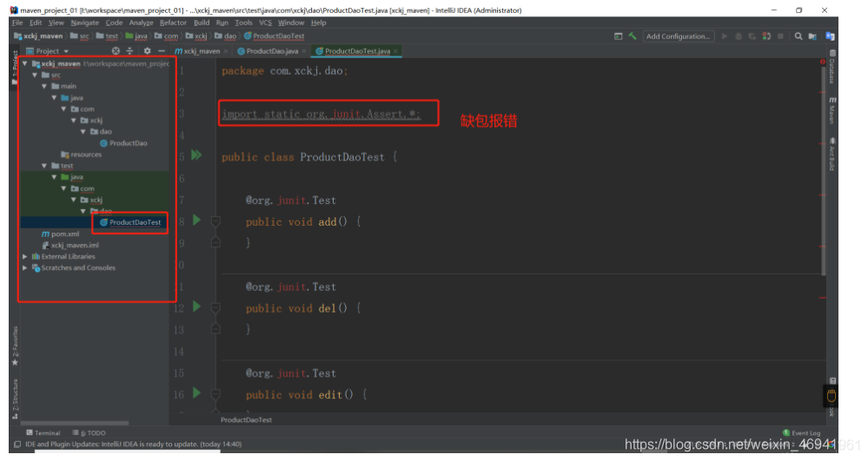Click red error indicator at editor top-right
Viewport: 868px width, 461px height.
(x=823, y=62)
